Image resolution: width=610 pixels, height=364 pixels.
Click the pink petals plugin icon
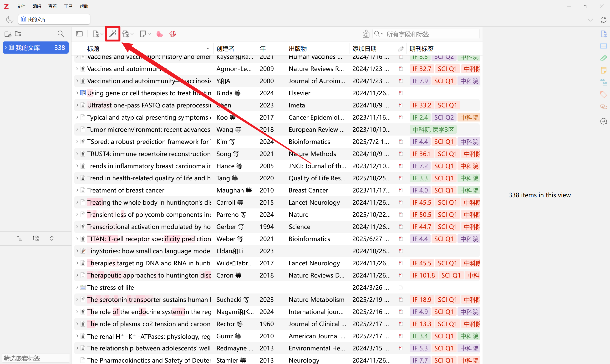(x=159, y=34)
